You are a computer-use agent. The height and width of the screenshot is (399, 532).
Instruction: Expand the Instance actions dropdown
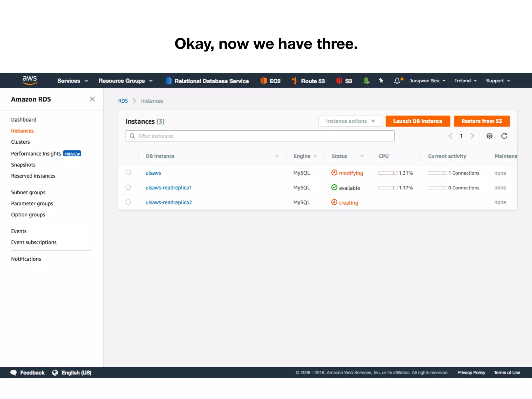(x=350, y=121)
